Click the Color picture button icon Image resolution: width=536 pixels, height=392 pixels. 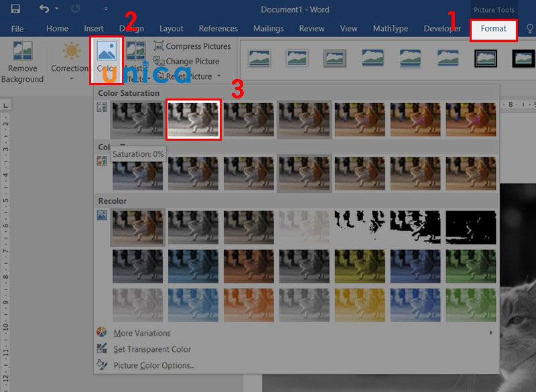(x=107, y=51)
